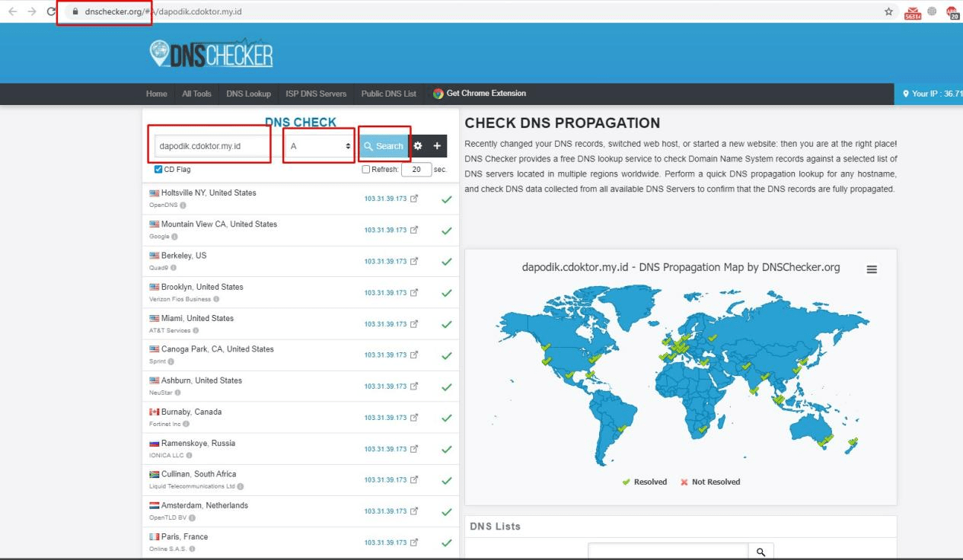Viewport: 963px width, 560px height.
Task: Click the magnifier icon in DNS Lists search
Action: click(x=761, y=550)
